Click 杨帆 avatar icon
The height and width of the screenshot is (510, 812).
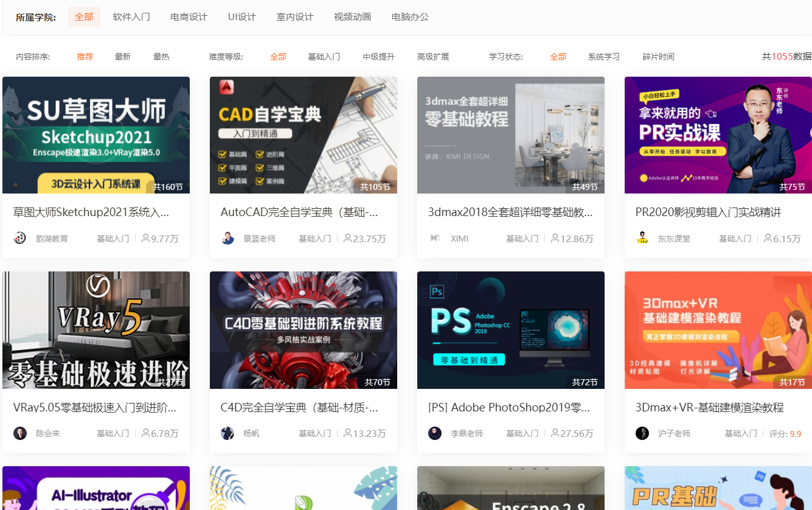[x=227, y=433]
